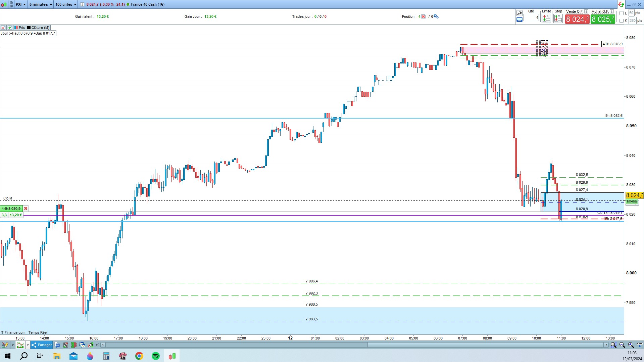The height and width of the screenshot is (362, 644).
Task: Open the PXI instrument dropdown
Action: point(20,4)
